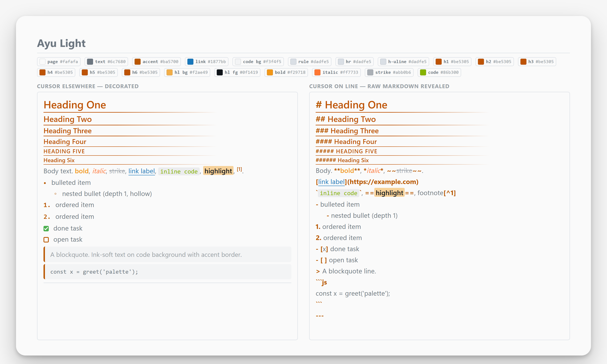Image resolution: width=607 pixels, height=364 pixels.
Task: Click the blockquote Ink-soft text block
Action: (167, 255)
